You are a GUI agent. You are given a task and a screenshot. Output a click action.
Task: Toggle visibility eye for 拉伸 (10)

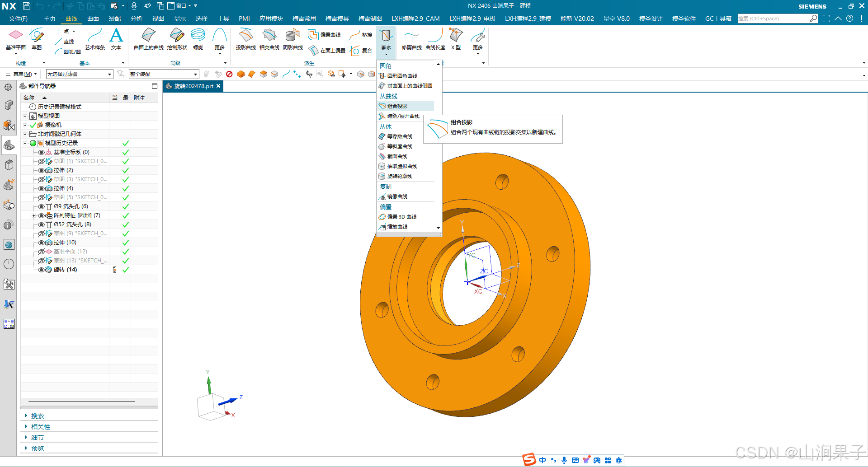pos(41,243)
